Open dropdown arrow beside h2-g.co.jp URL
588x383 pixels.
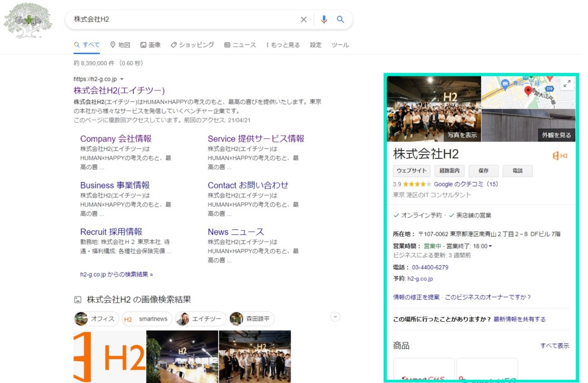[122, 79]
